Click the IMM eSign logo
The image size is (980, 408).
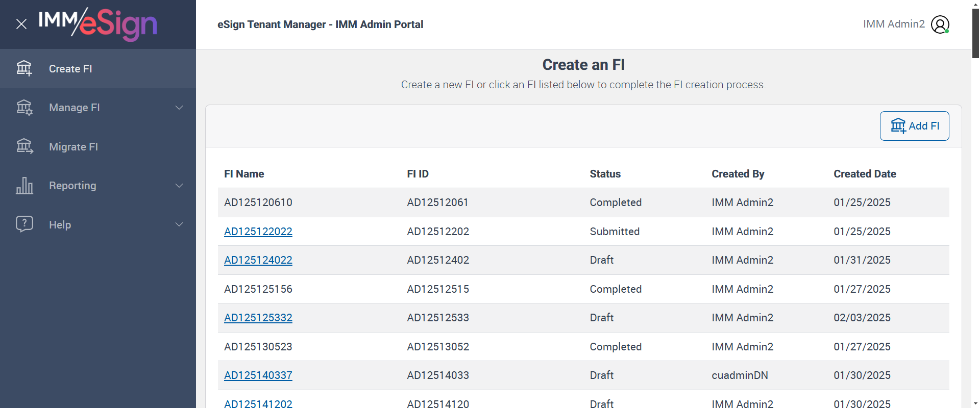pyautogui.click(x=98, y=24)
